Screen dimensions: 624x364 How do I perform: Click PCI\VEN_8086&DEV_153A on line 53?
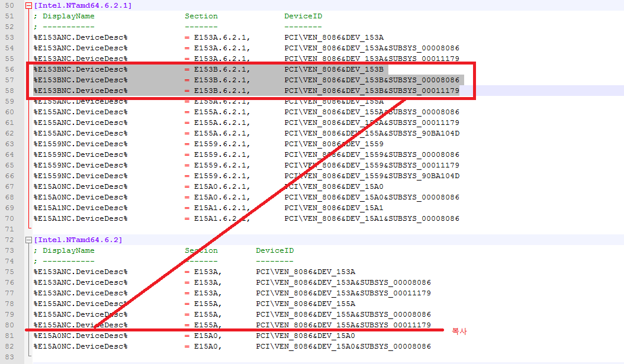pos(334,37)
